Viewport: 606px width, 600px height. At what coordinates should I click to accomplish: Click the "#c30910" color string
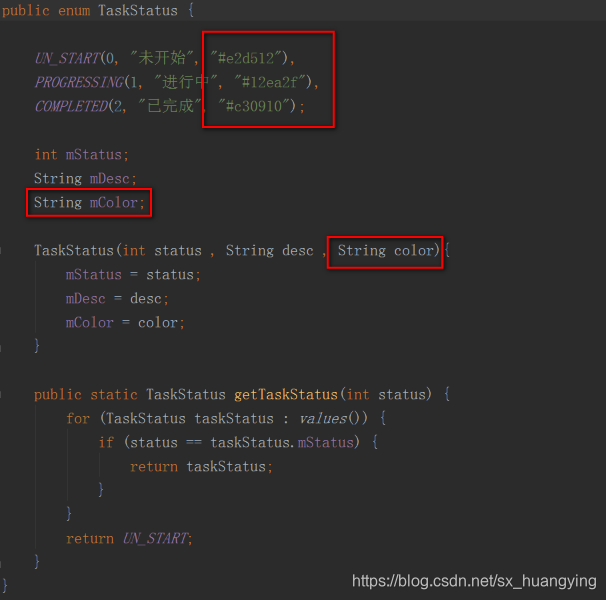(254, 106)
